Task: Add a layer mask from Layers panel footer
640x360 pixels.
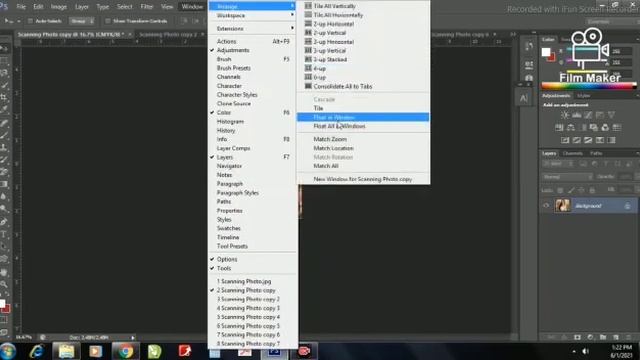Action: 577,337
